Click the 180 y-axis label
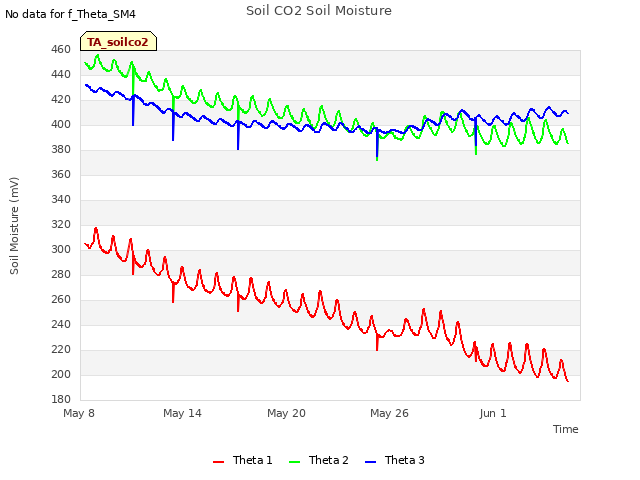640x480 pixels. [61, 399]
